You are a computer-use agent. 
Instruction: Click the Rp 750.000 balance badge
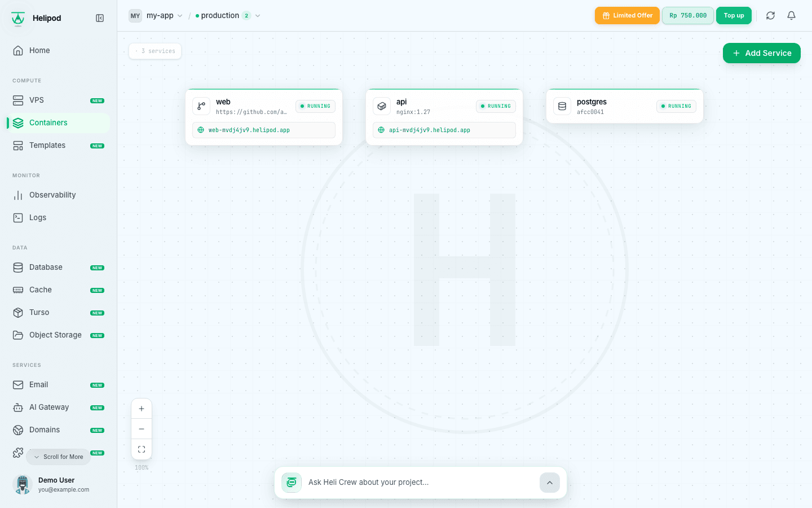[688, 16]
